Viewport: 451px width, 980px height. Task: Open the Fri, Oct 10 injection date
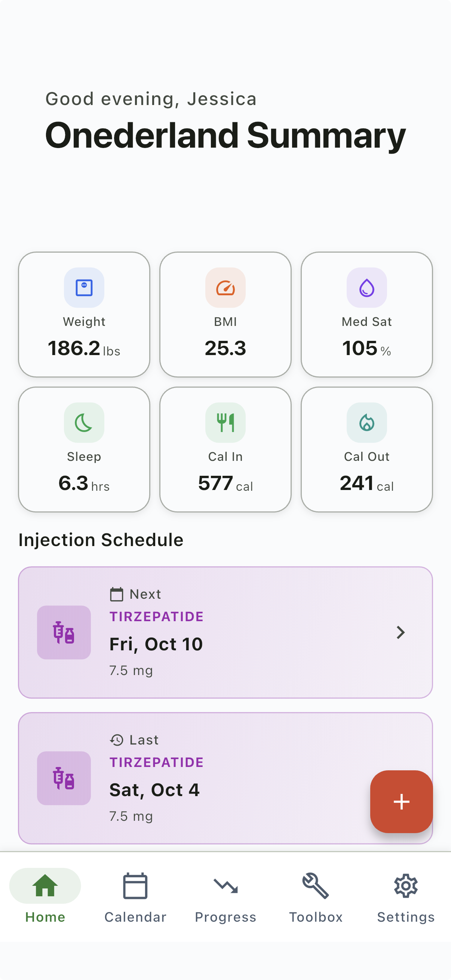156,644
